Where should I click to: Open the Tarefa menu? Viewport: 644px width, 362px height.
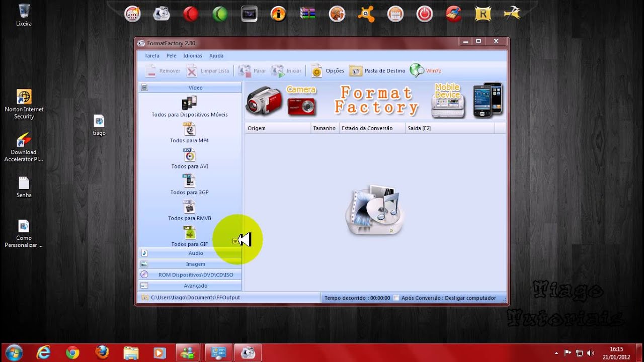pyautogui.click(x=152, y=56)
